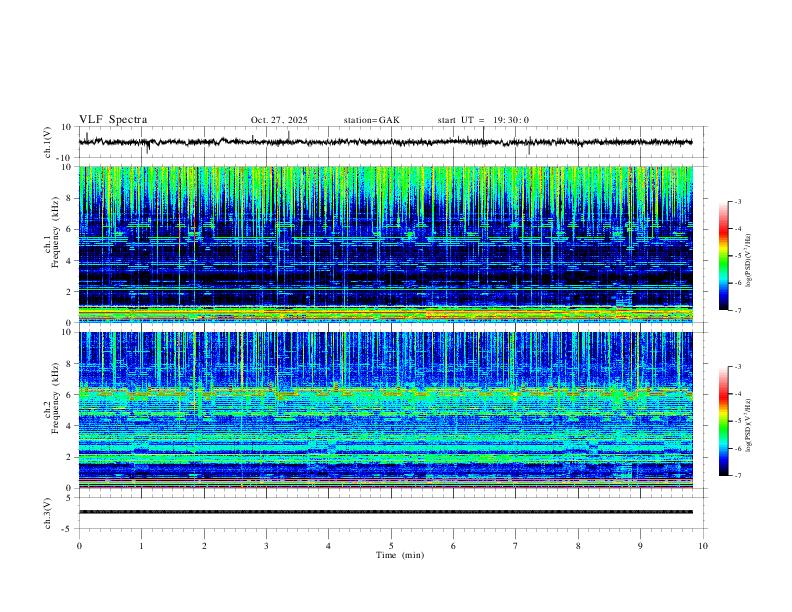This screenshot has height=612, width=792.
Task: Click the ch.3 black signal band
Action: [385, 512]
